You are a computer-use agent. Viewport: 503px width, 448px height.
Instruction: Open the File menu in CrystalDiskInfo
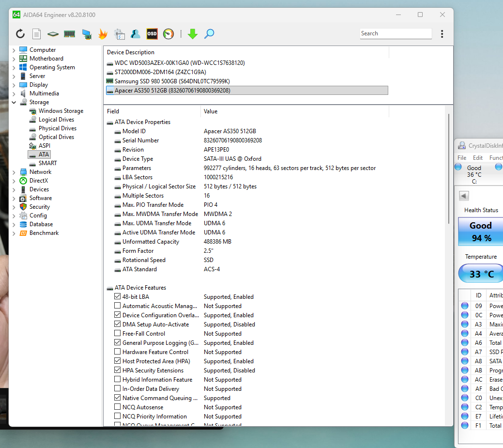tap(462, 158)
